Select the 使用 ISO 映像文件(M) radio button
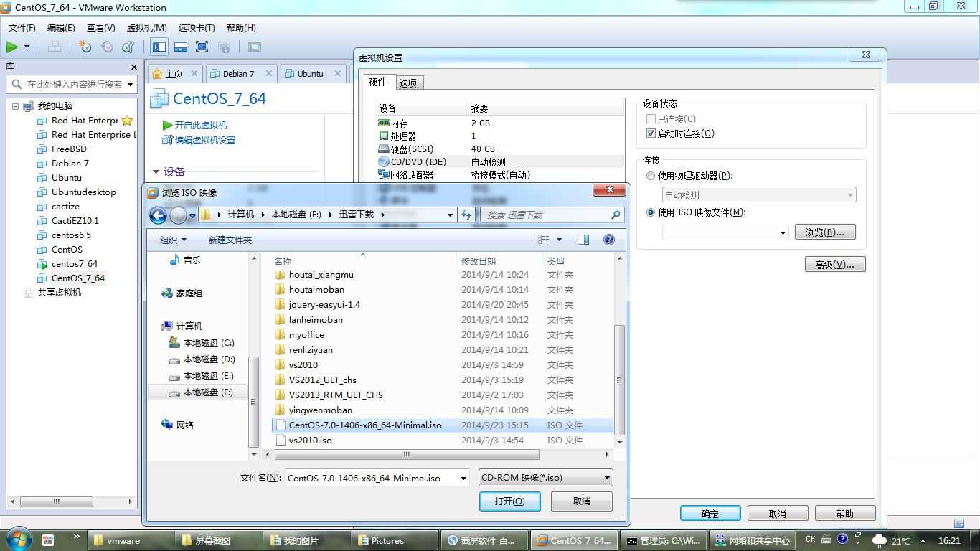 651,212
